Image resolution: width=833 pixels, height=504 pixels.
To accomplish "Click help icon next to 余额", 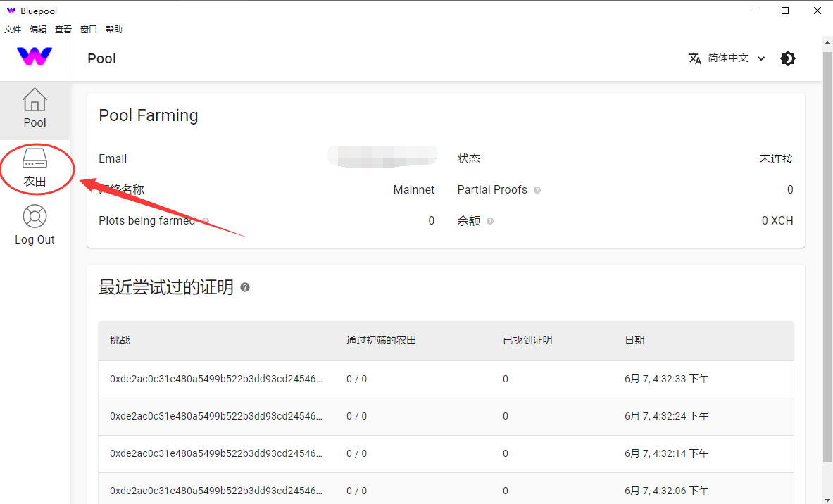I will click(x=490, y=221).
